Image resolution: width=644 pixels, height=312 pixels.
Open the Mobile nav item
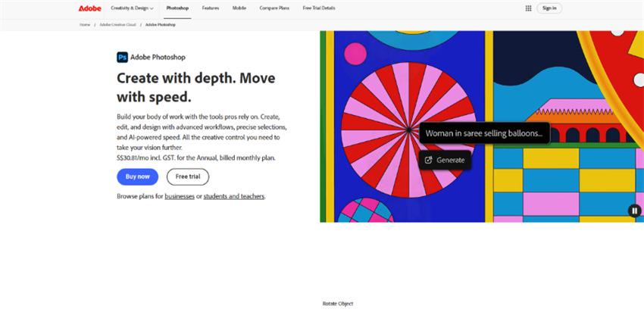[x=239, y=8]
